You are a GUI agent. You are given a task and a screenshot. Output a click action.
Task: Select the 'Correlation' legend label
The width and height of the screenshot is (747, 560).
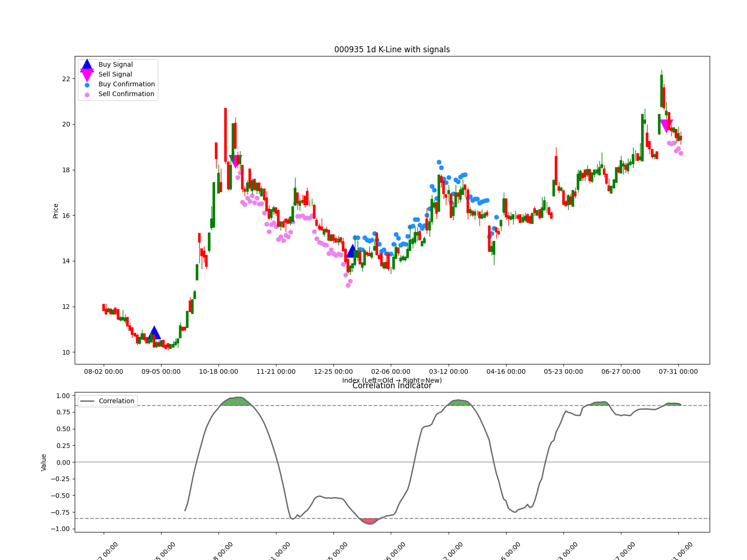tap(116, 401)
